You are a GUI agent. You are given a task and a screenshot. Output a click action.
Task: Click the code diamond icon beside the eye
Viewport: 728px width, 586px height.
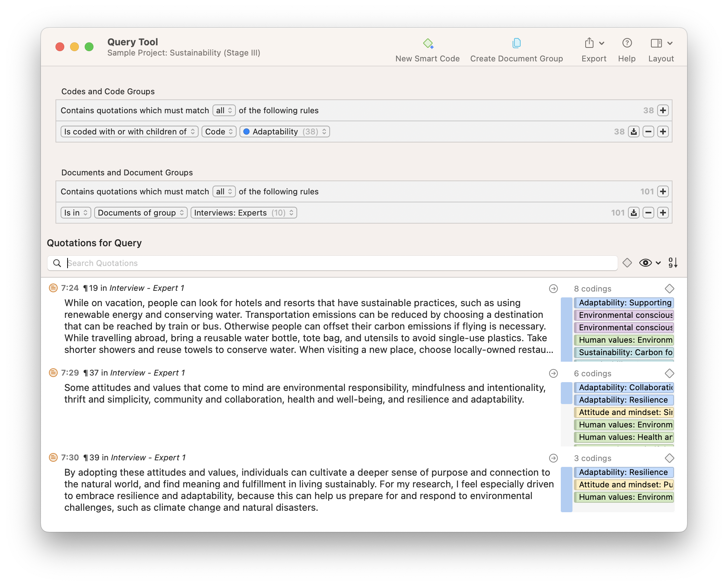tap(627, 263)
